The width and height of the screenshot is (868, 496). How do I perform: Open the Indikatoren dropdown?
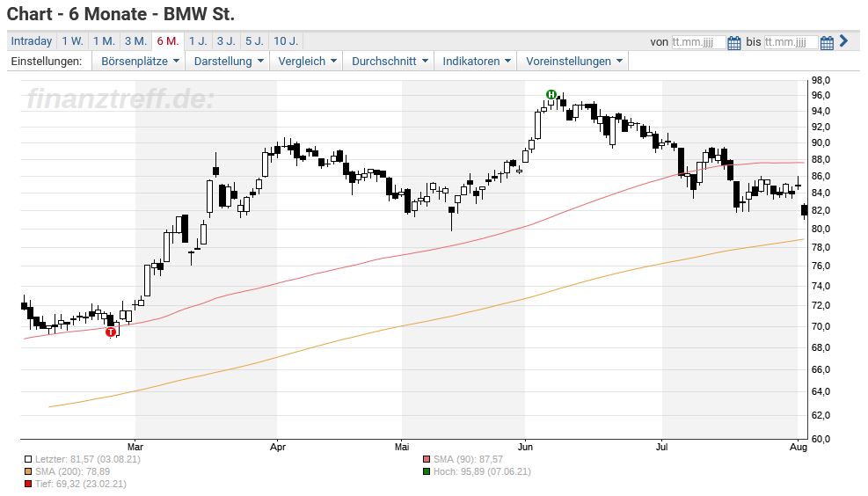click(x=476, y=62)
